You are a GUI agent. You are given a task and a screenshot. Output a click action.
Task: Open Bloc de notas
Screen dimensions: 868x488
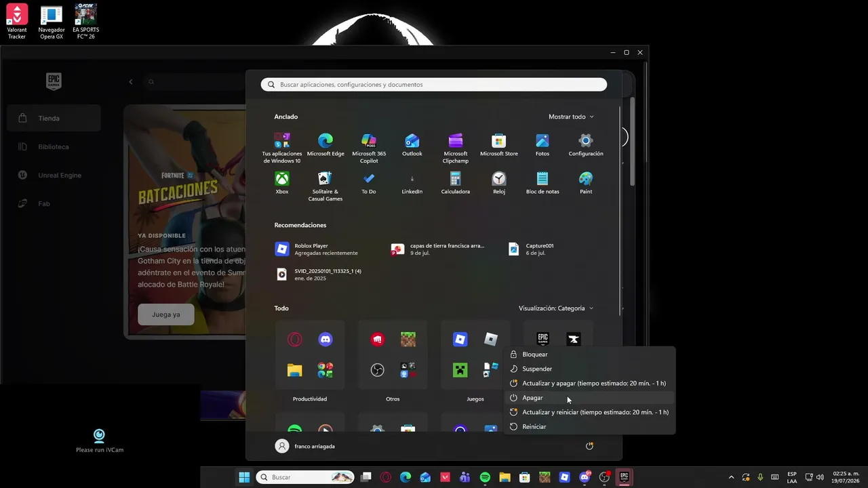(542, 182)
